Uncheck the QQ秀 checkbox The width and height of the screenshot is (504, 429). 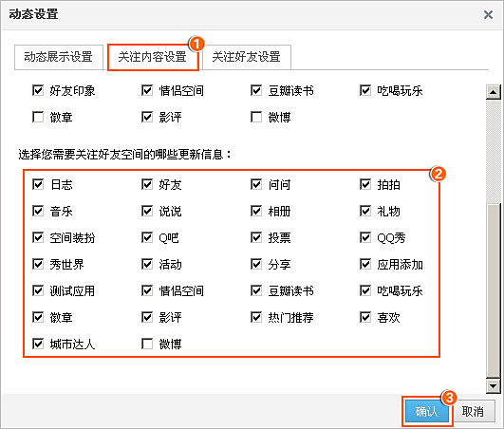pyautogui.click(x=365, y=238)
